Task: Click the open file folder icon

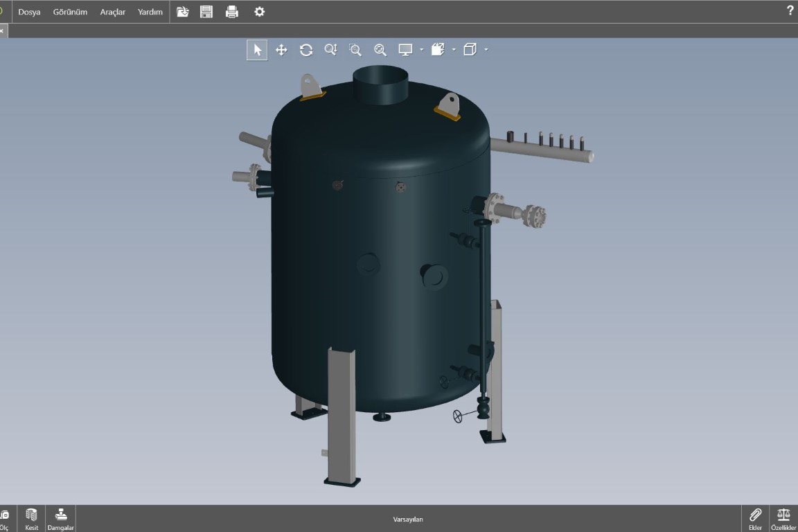Action: [x=183, y=12]
